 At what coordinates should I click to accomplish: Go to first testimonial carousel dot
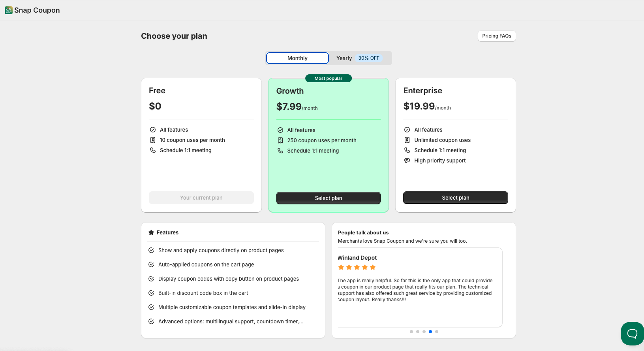[x=411, y=332]
